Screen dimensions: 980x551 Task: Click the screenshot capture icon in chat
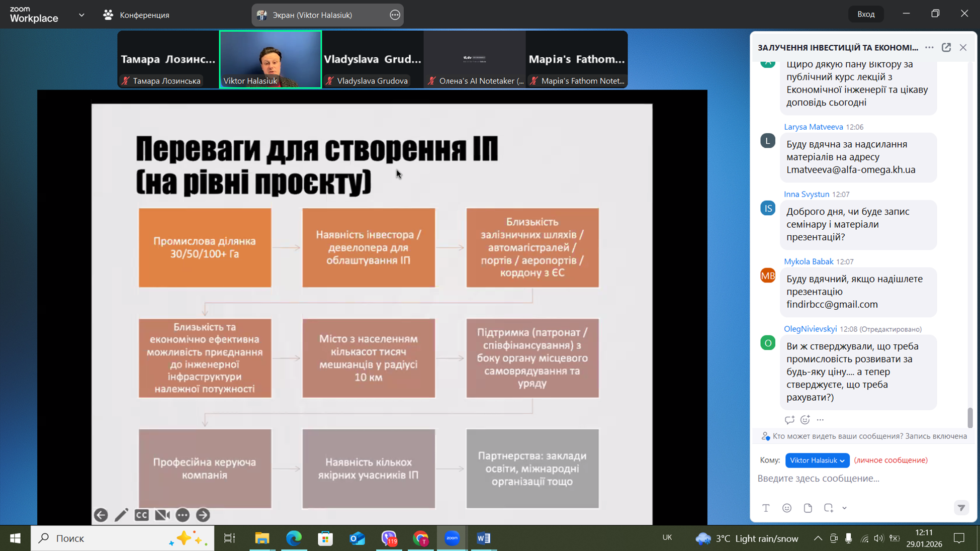[x=828, y=508]
